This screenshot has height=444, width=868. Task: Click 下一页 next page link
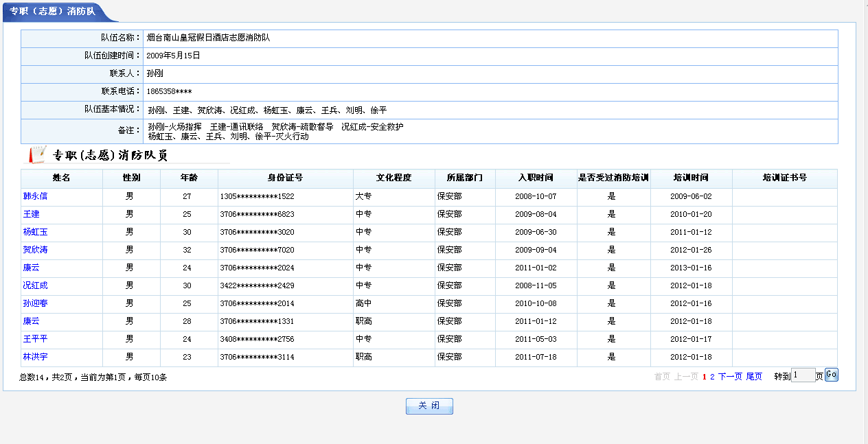pyautogui.click(x=730, y=377)
